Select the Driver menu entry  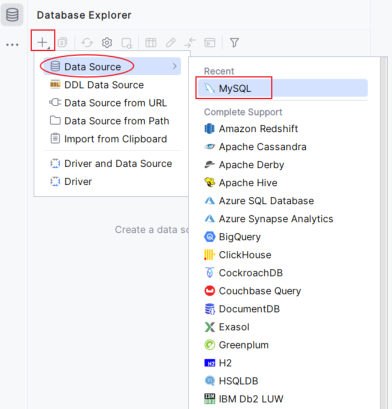[x=111, y=181]
